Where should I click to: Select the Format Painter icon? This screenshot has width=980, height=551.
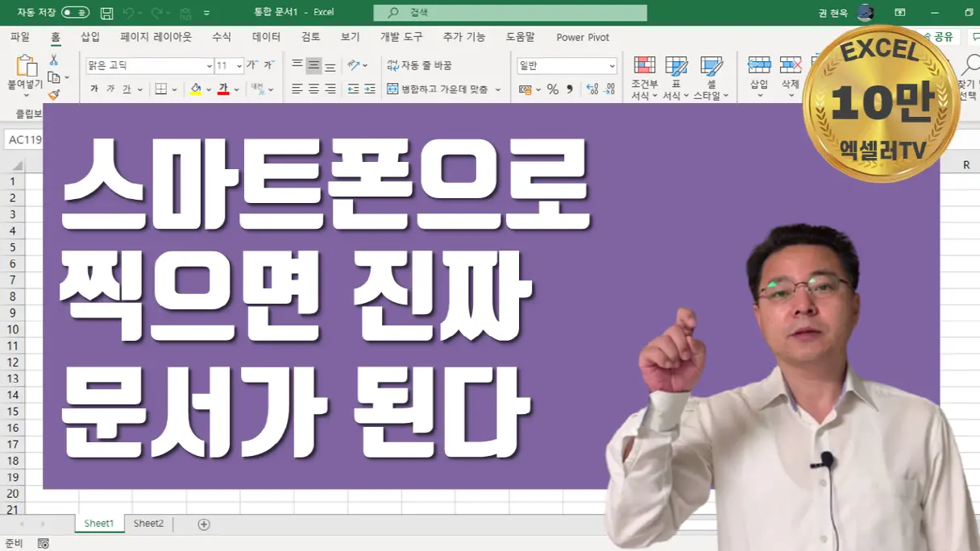[x=54, y=95]
